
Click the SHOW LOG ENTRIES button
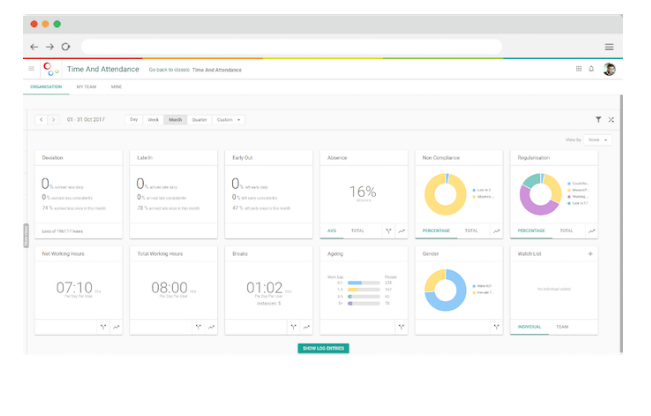(323, 348)
